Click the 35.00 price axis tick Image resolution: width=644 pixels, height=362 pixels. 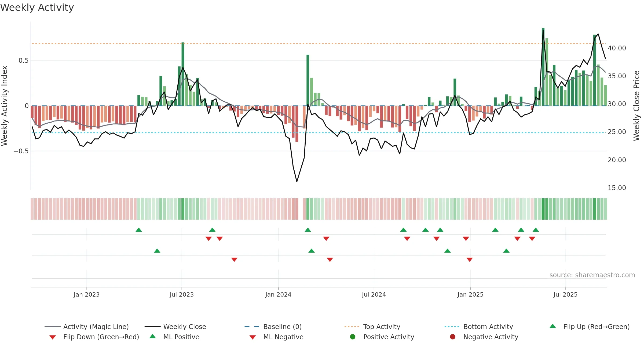tap(617, 76)
